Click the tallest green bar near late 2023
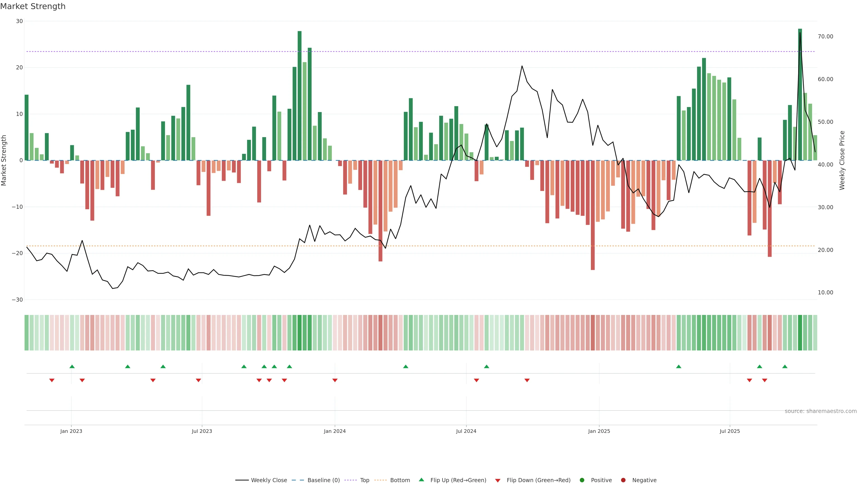This screenshot has width=868, height=488. coord(300,96)
